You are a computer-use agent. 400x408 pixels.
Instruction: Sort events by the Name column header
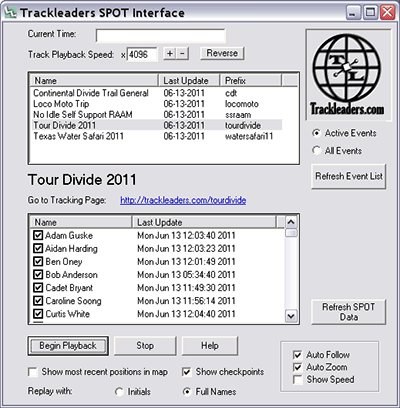pyautogui.click(x=94, y=81)
